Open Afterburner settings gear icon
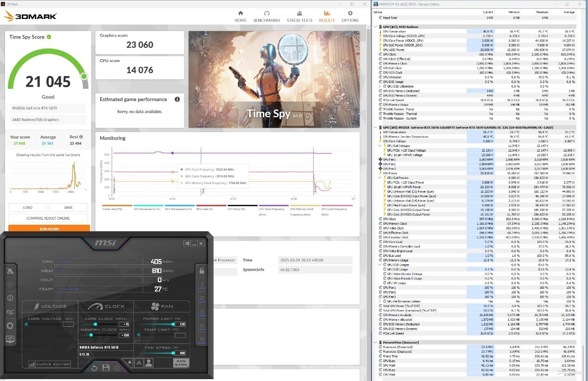Image resolution: width=588 pixels, height=381 pixels. tap(10, 326)
